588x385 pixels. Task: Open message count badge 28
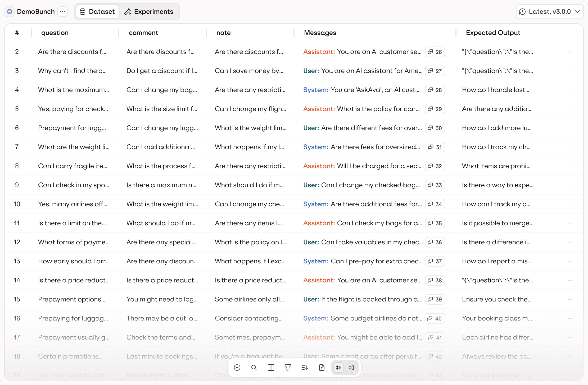pos(435,90)
